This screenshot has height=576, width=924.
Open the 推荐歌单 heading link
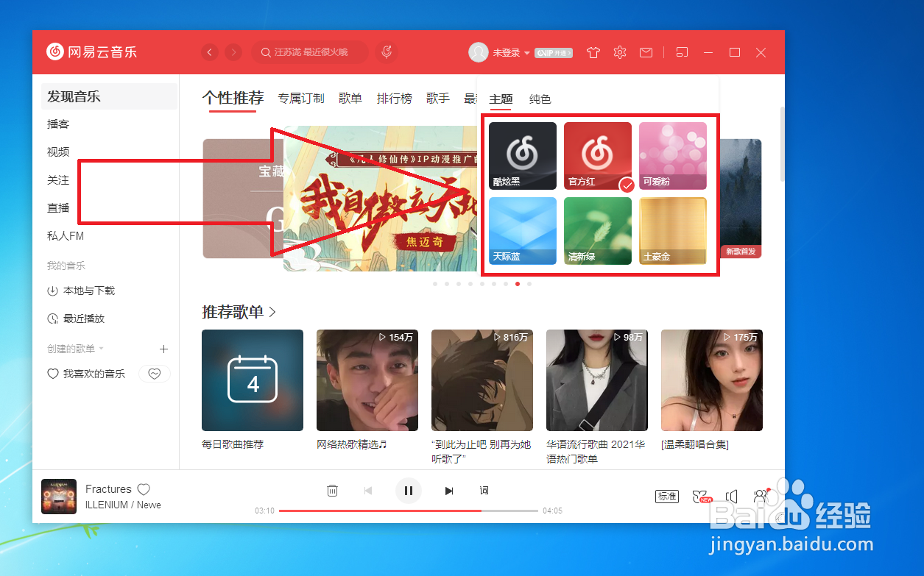239,312
